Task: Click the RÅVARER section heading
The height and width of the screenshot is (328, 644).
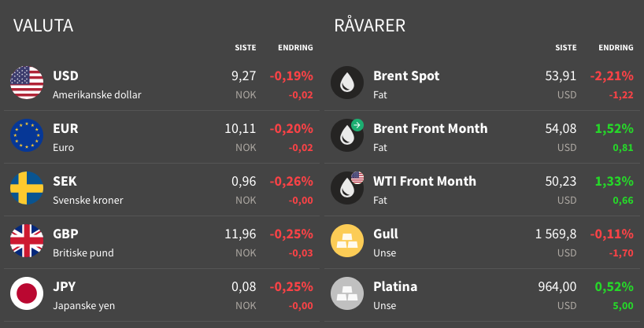Action: (370, 25)
